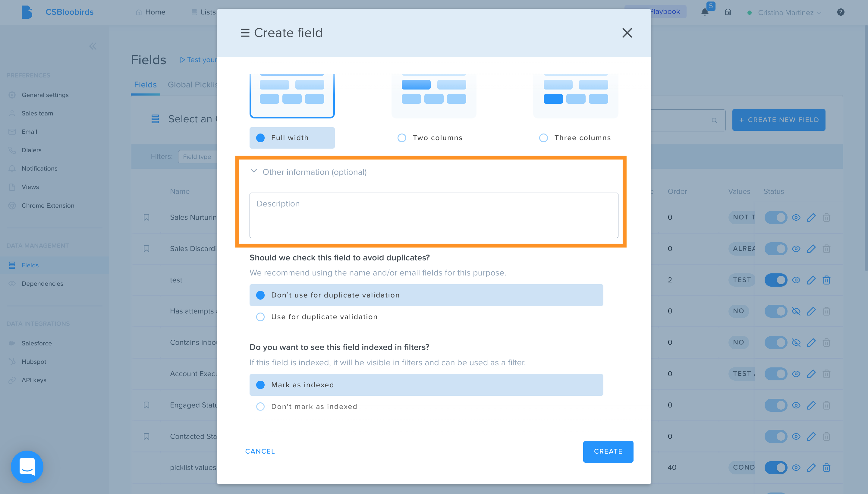Toggle status switch for Sales Nurturing row
This screenshot has width=868, height=494.
tap(776, 218)
